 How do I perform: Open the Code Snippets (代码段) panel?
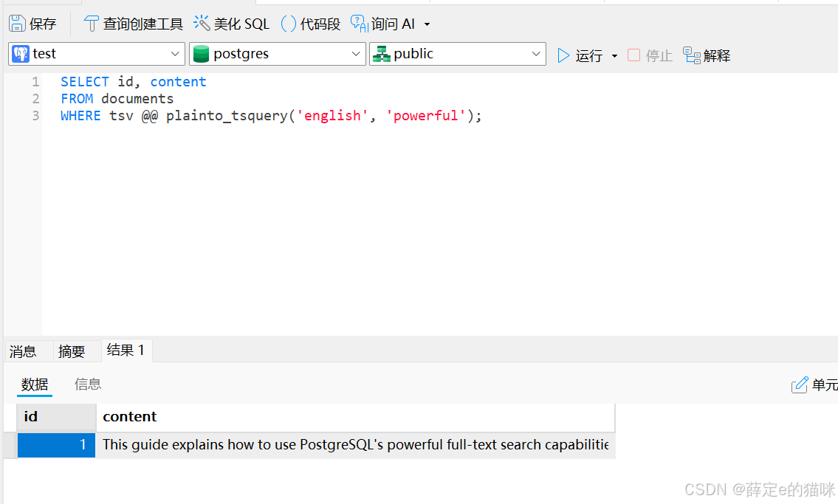[x=311, y=24]
